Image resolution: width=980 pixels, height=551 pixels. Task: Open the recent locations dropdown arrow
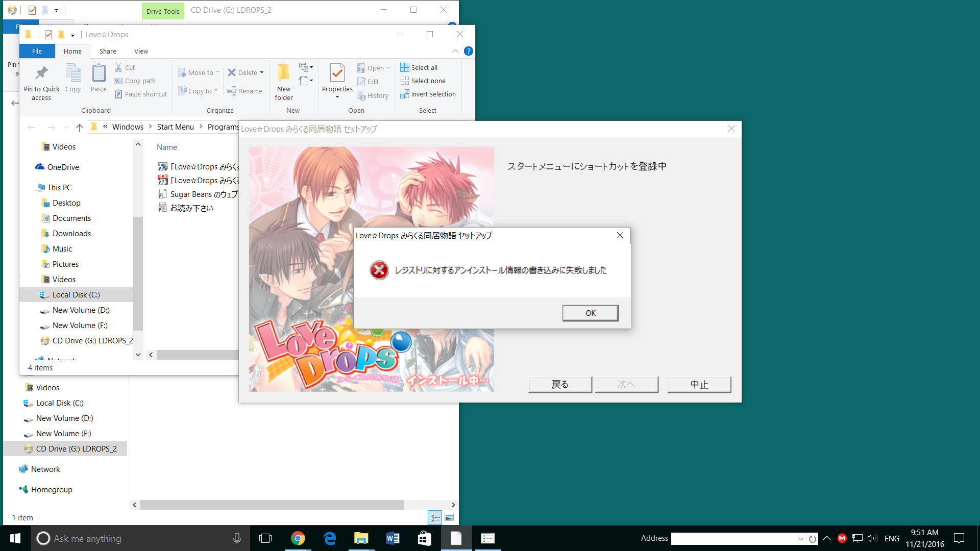tap(66, 127)
